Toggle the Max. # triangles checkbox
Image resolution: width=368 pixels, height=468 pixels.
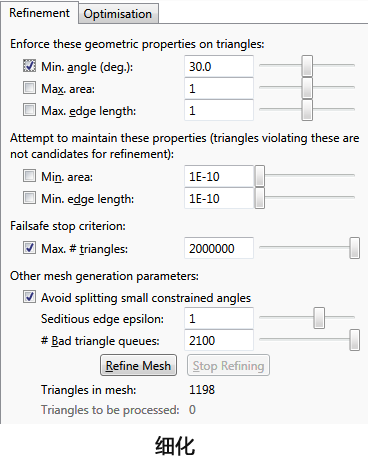tap(29, 248)
